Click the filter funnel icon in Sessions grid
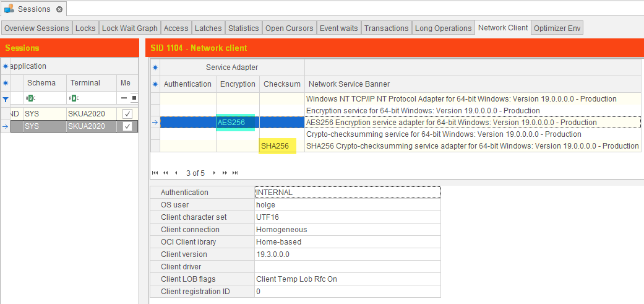The height and width of the screenshot is (304, 644). pyautogui.click(x=6, y=98)
